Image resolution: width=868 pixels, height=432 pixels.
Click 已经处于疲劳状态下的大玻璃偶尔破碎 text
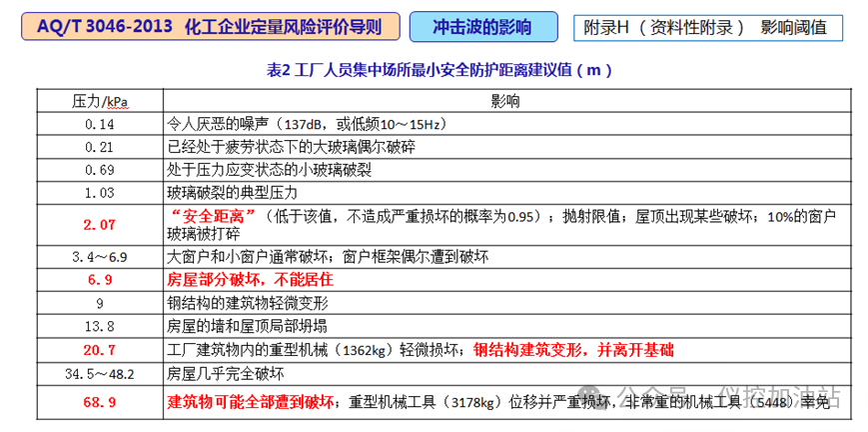[x=292, y=147]
